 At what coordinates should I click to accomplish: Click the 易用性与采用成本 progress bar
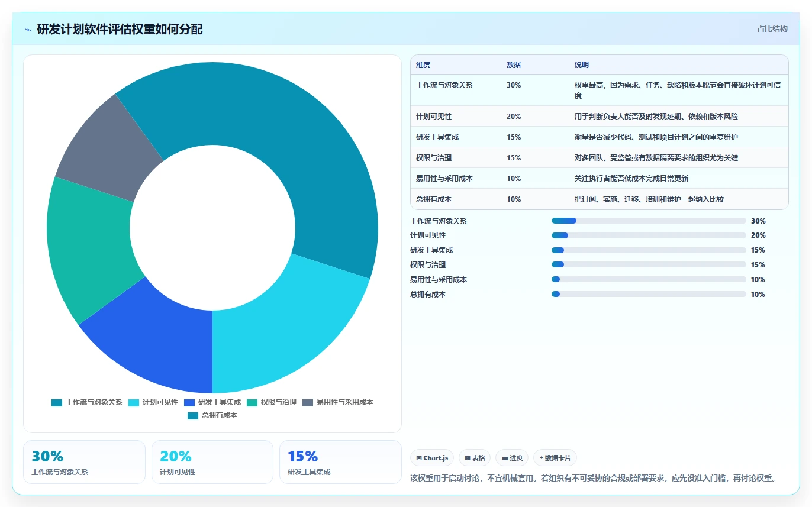649,279
